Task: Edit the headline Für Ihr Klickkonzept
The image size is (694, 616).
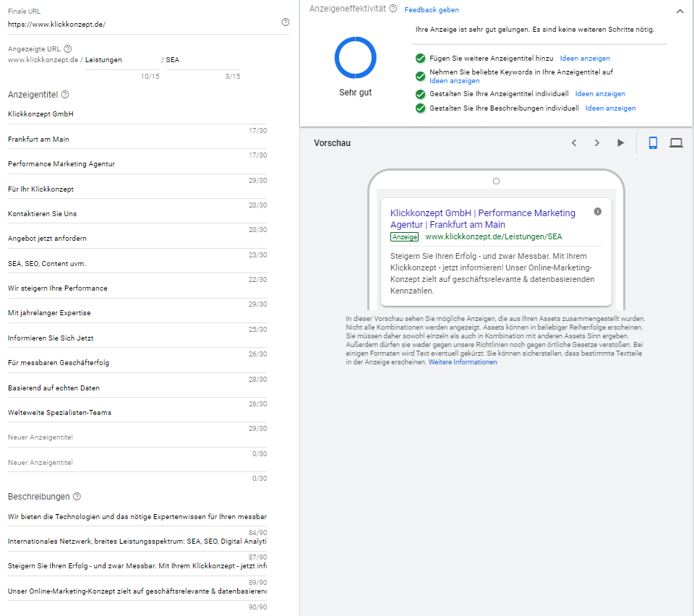Action: 137,189
